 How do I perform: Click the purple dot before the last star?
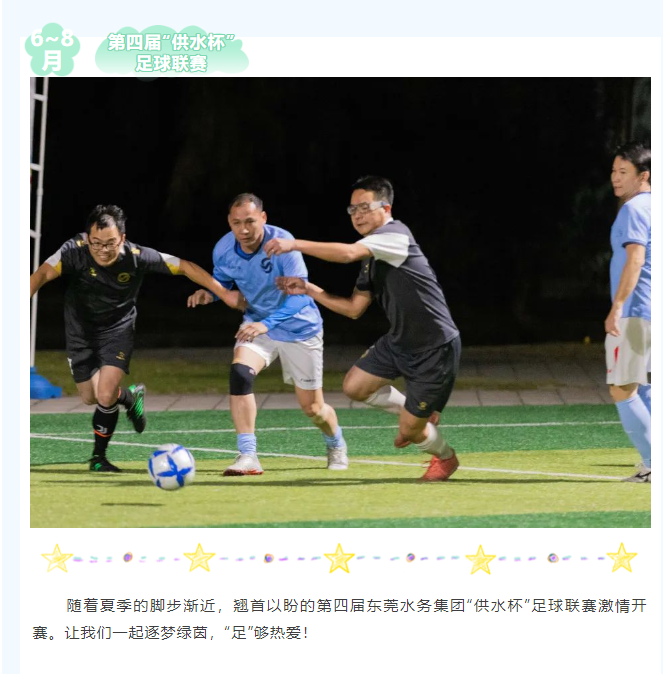tap(553, 558)
